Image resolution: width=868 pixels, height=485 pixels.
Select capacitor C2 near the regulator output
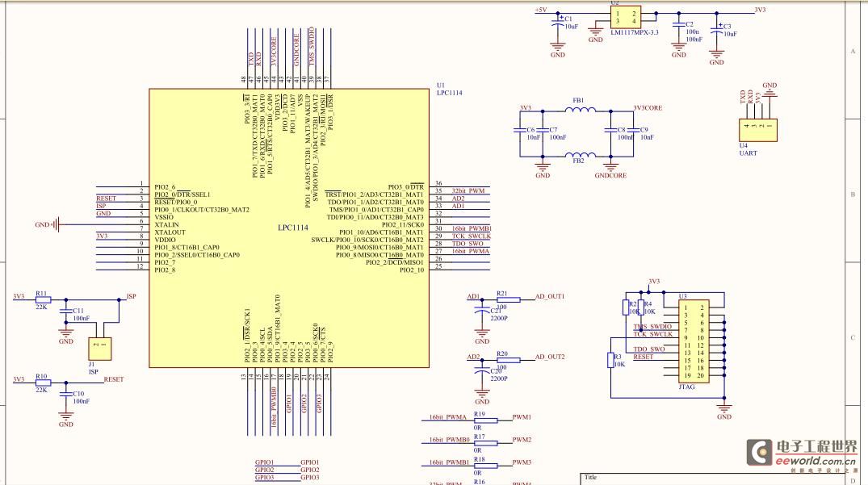(678, 25)
